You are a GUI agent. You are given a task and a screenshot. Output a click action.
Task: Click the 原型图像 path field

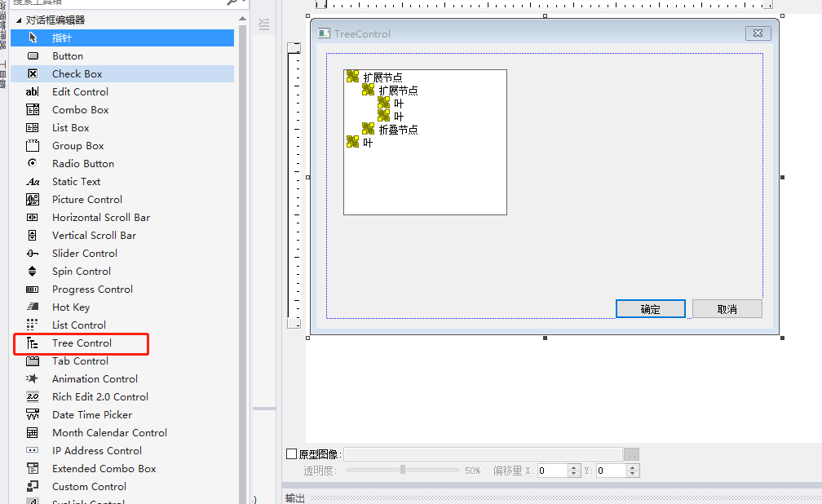click(483, 454)
